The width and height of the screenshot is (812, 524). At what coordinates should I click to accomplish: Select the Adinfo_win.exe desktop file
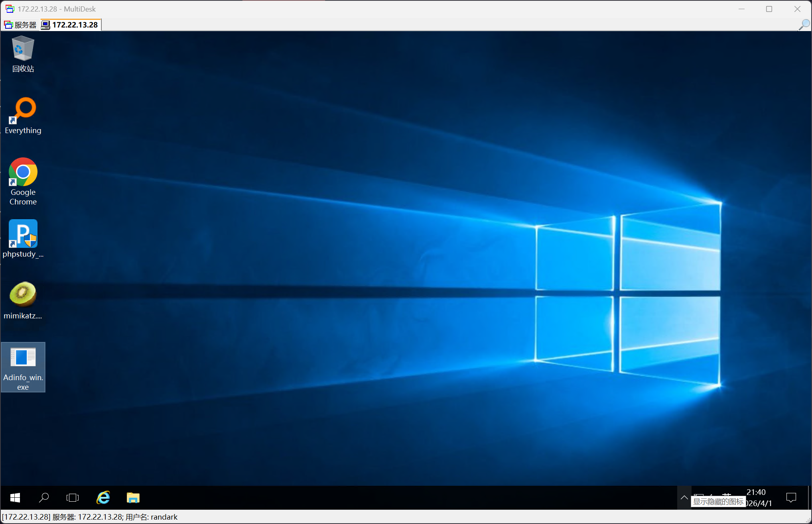tap(23, 367)
